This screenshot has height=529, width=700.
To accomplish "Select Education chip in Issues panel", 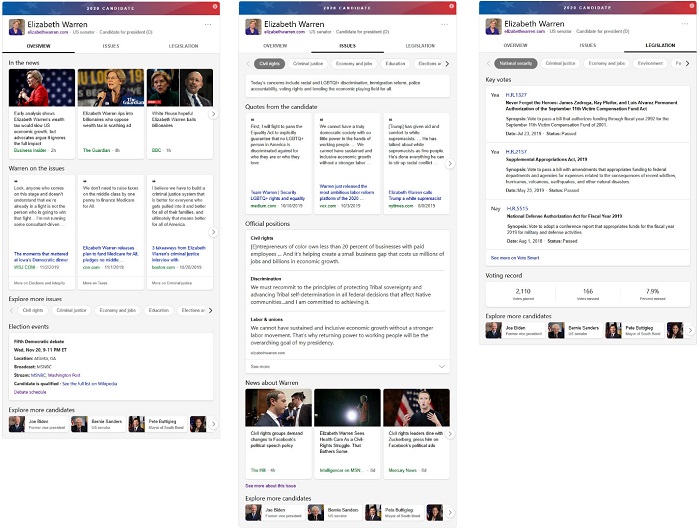I will [x=395, y=64].
